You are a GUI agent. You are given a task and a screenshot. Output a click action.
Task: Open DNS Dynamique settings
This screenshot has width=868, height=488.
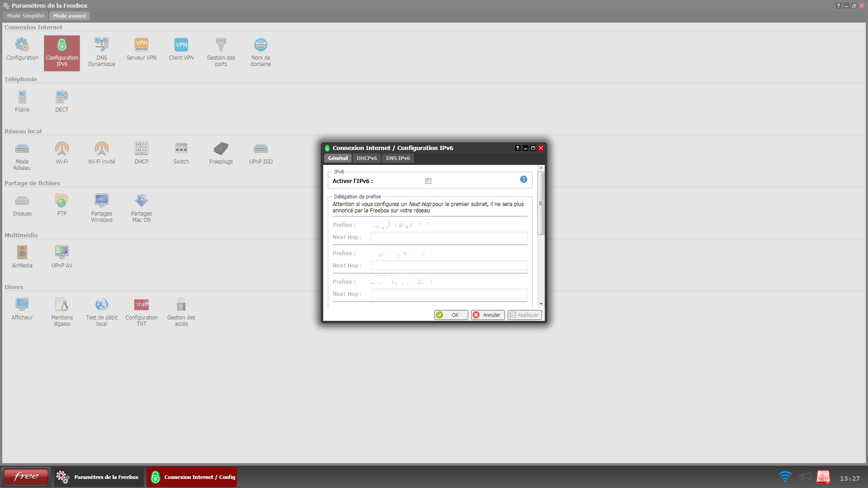(102, 52)
